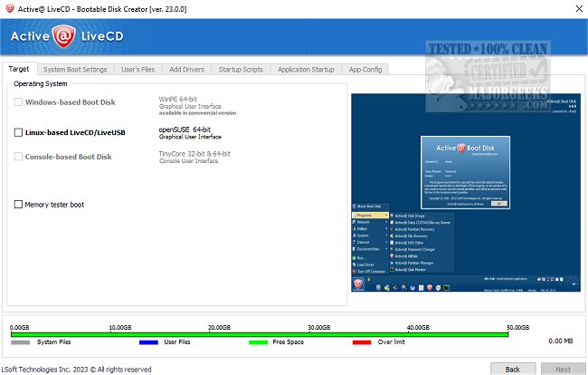Click the red Over limit legend swatch
588x375 pixels.
pyautogui.click(x=362, y=342)
